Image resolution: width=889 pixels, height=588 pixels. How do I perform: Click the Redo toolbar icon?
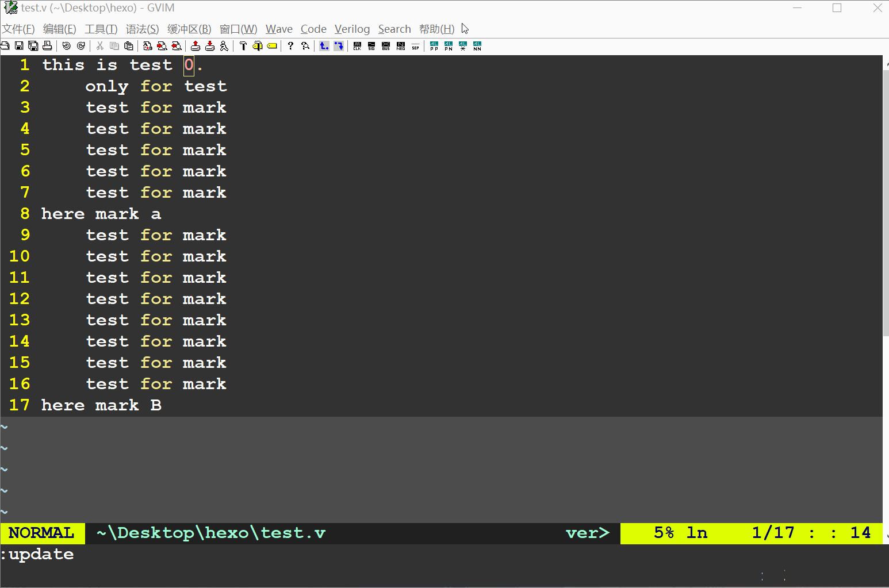coord(81,46)
